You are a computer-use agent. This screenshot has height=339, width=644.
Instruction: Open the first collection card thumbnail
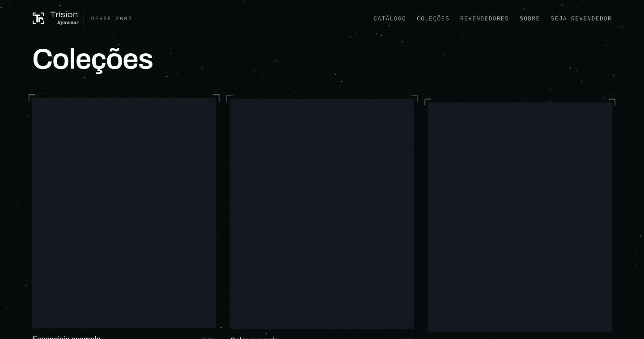click(x=124, y=213)
